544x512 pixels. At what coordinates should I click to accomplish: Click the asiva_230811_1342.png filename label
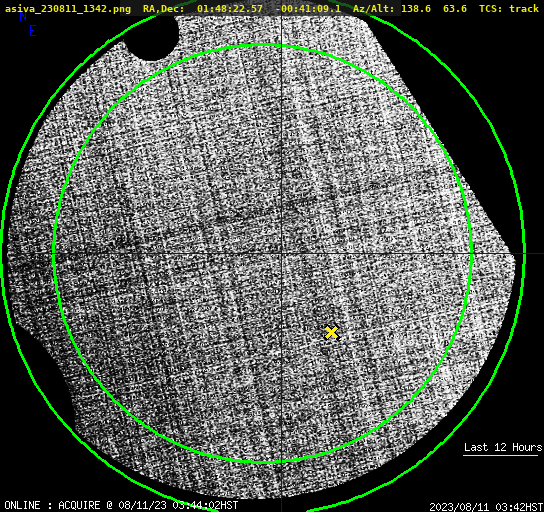point(68,8)
